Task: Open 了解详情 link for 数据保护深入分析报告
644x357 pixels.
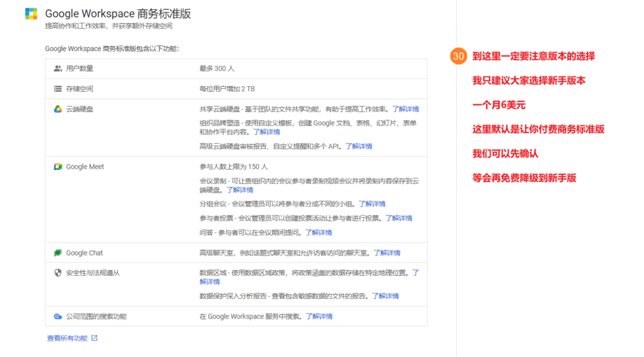Action: tap(386, 296)
